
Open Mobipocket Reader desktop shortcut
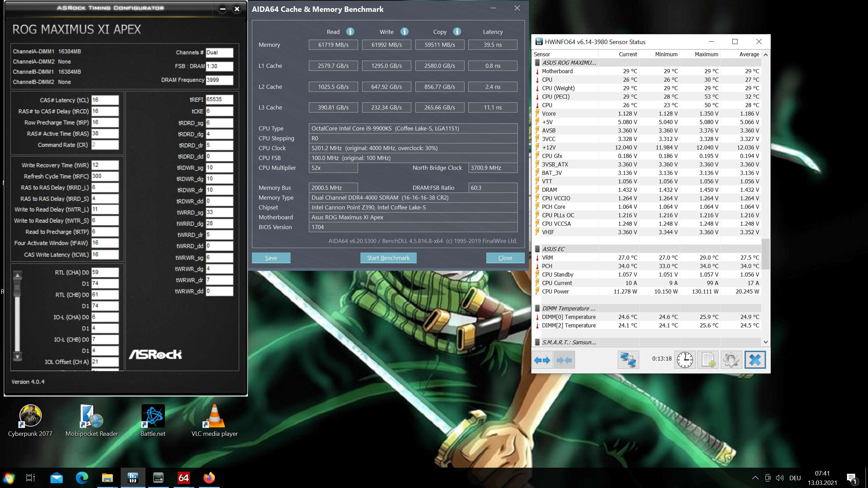coord(92,421)
